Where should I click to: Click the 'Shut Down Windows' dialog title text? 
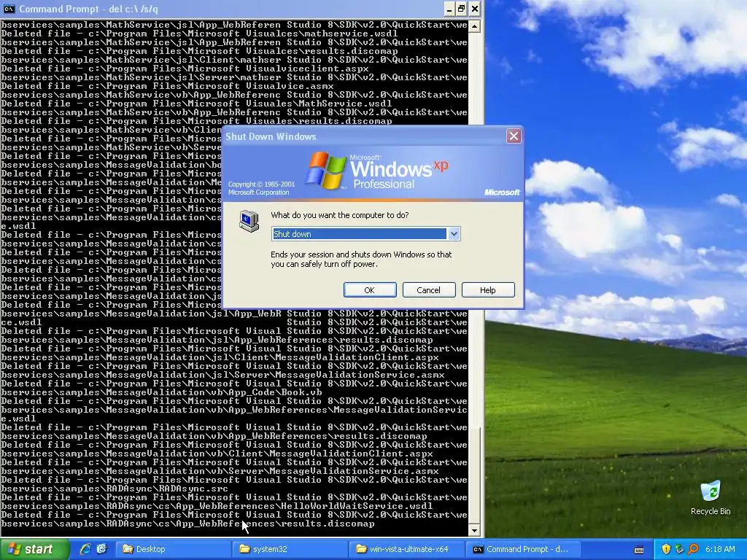(x=271, y=136)
